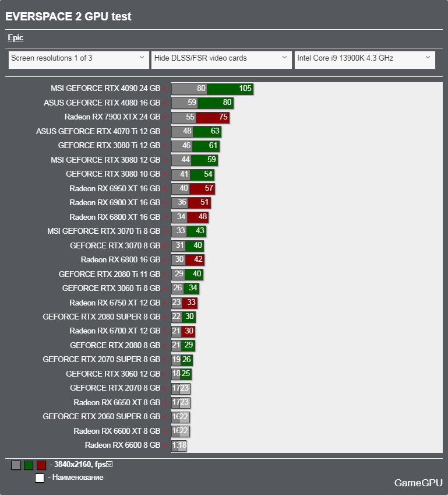The width and height of the screenshot is (448, 495).
Task: Click the EVERSPACE 2 GPU test title
Action: [68, 16]
